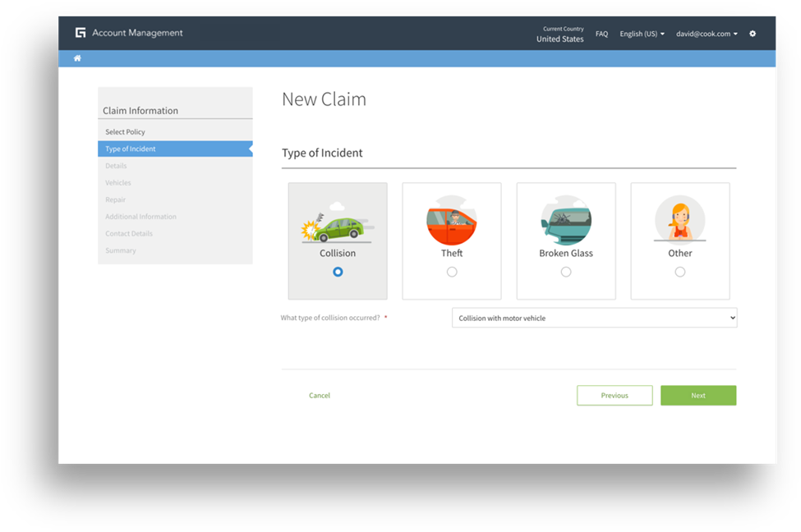Select the Other radio button
Screen dimensions: 801x532
[x=680, y=272]
